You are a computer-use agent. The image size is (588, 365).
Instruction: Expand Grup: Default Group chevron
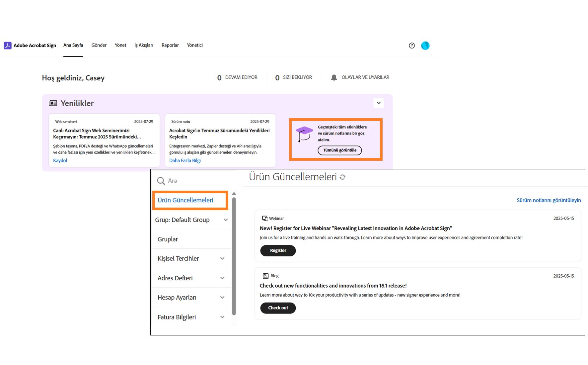point(226,220)
